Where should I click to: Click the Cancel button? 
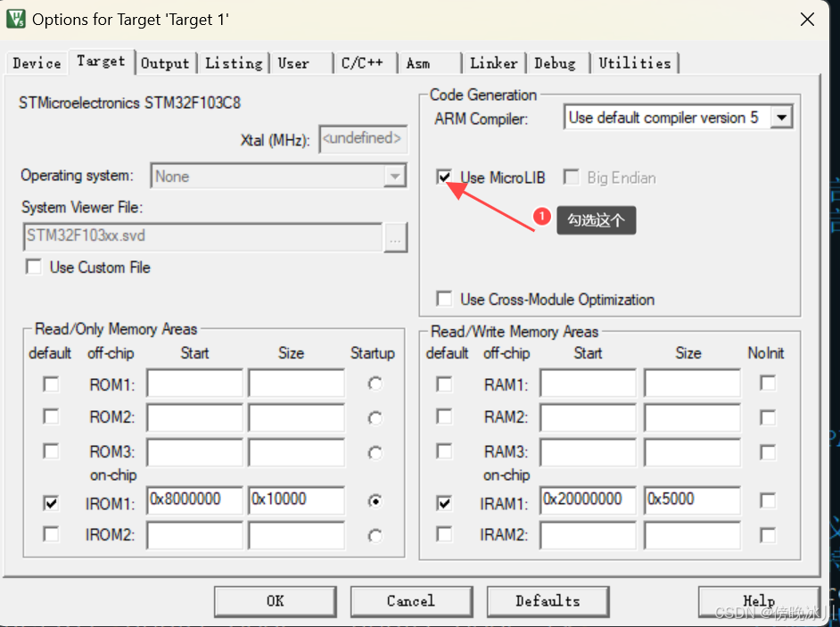coord(411,601)
